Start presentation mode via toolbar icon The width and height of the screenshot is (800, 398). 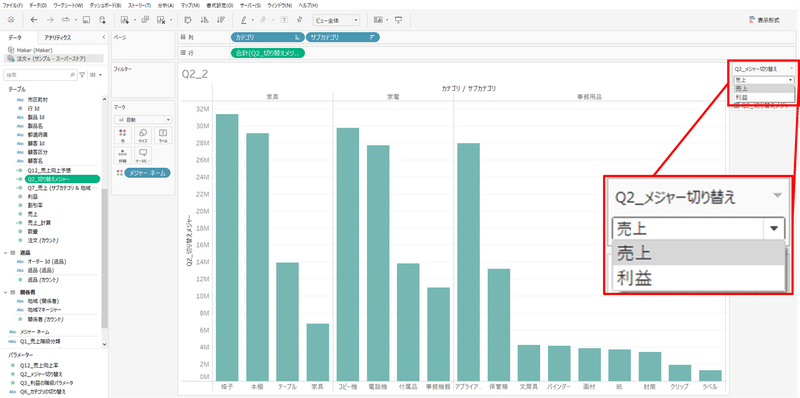point(399,20)
